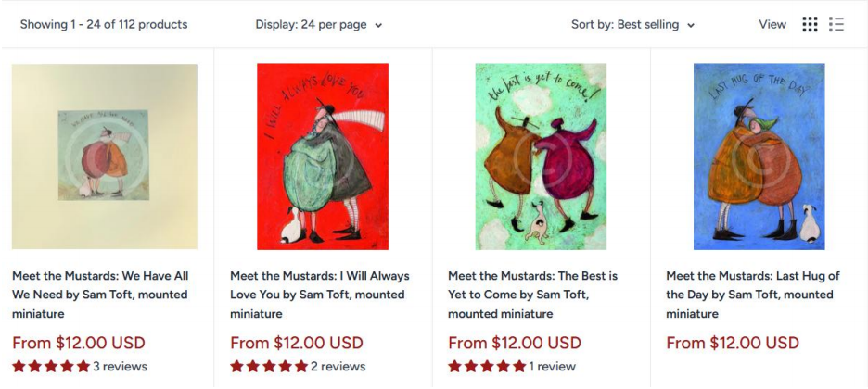The width and height of the screenshot is (868, 389).
Task: Click the Display per page chevron arrow
Action: click(378, 26)
